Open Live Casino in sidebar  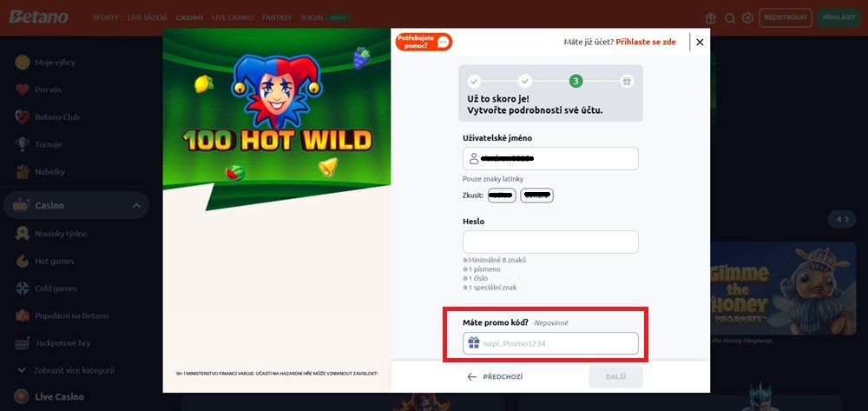pyautogui.click(x=59, y=396)
